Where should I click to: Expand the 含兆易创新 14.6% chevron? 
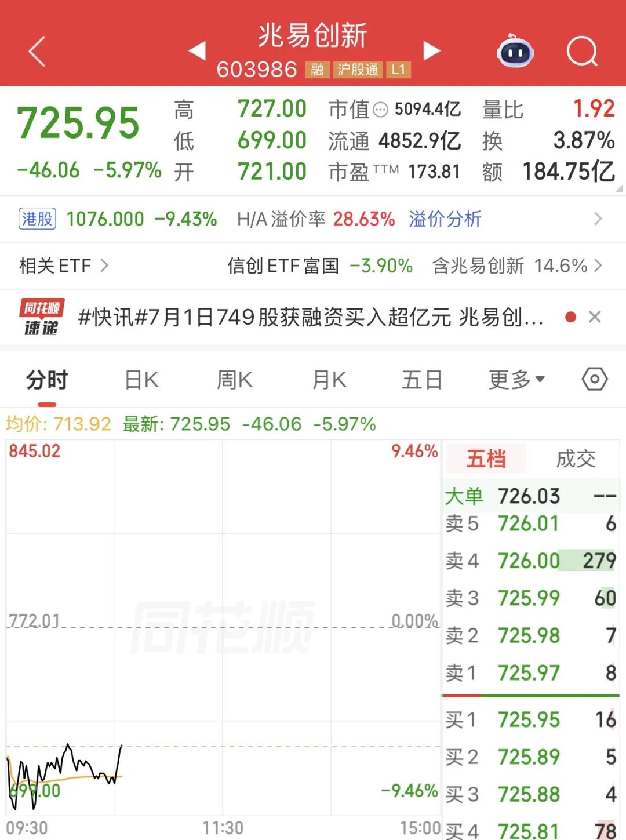tap(598, 266)
